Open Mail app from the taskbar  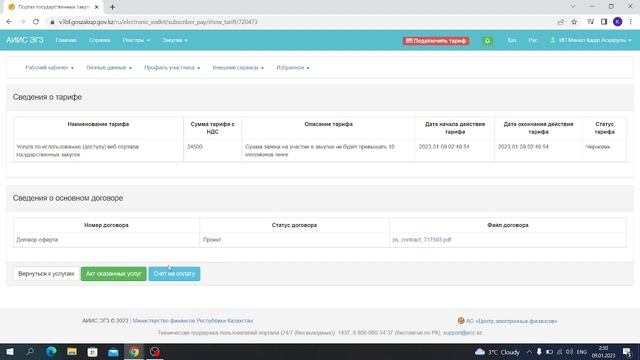(x=113, y=352)
